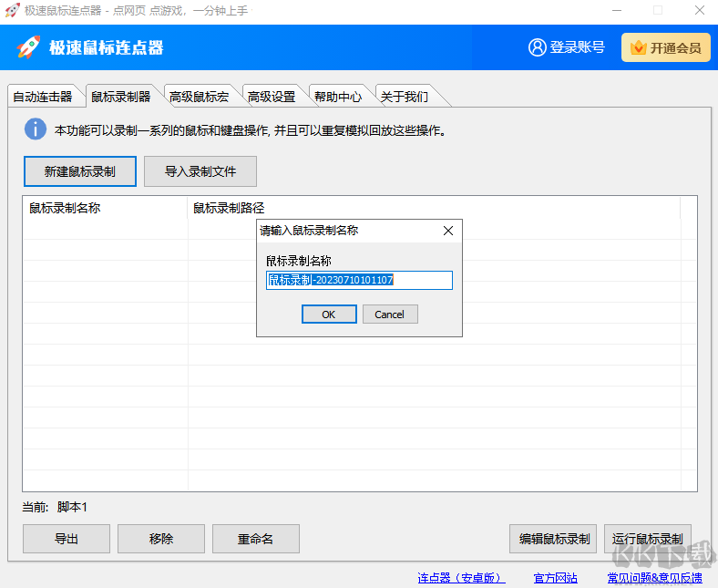Open the 自动连击器 tab
This screenshot has height=588, width=718.
pos(43,97)
